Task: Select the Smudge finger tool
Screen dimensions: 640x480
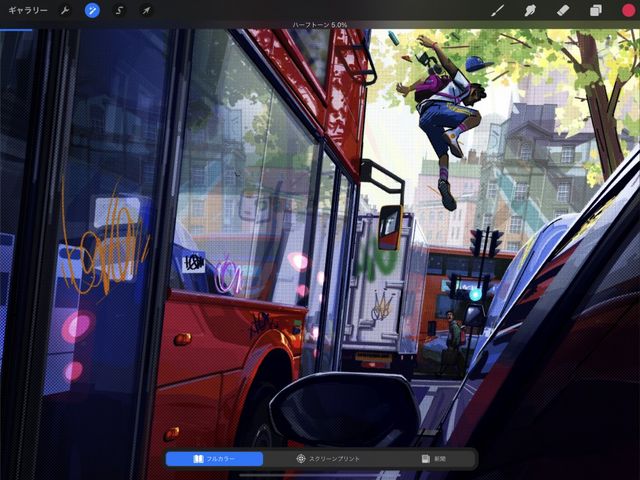Action: click(530, 10)
